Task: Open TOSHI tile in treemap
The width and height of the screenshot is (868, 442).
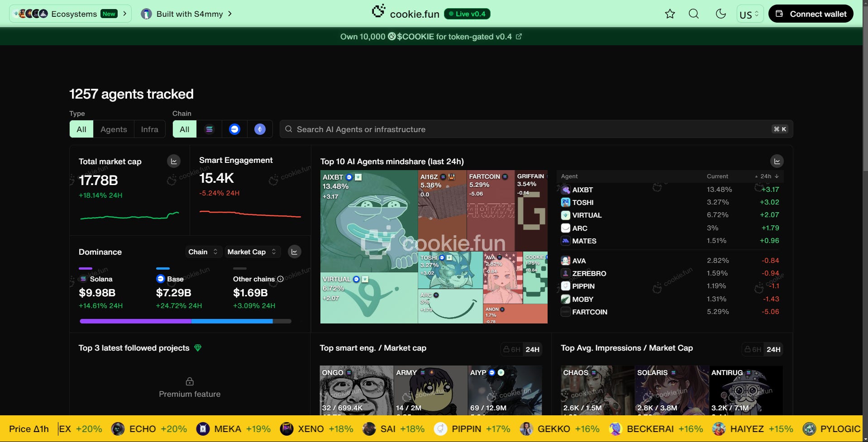Action: [x=450, y=271]
